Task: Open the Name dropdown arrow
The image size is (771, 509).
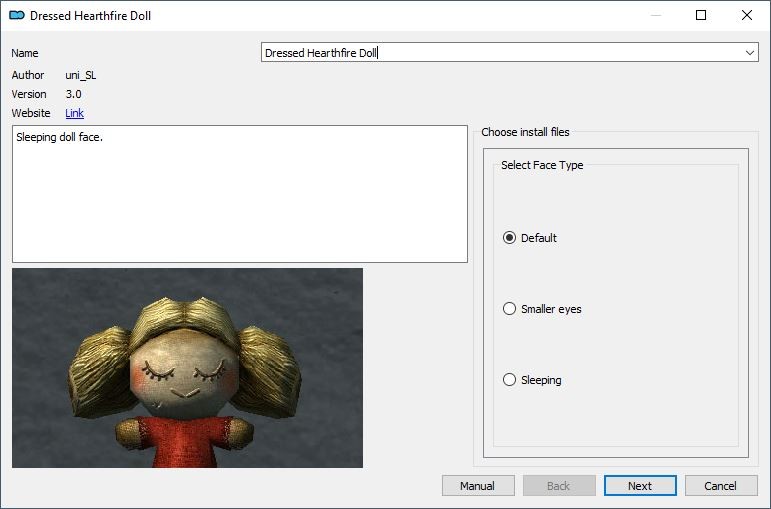Action: [x=749, y=53]
